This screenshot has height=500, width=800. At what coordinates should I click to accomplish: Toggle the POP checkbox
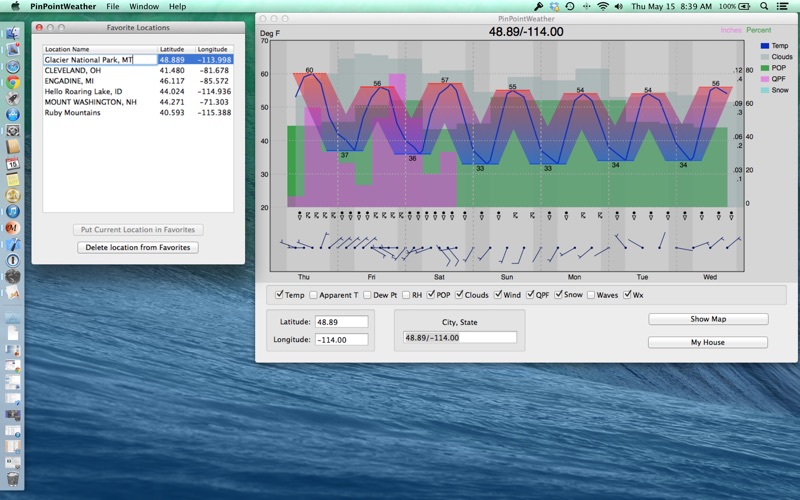tap(431, 294)
